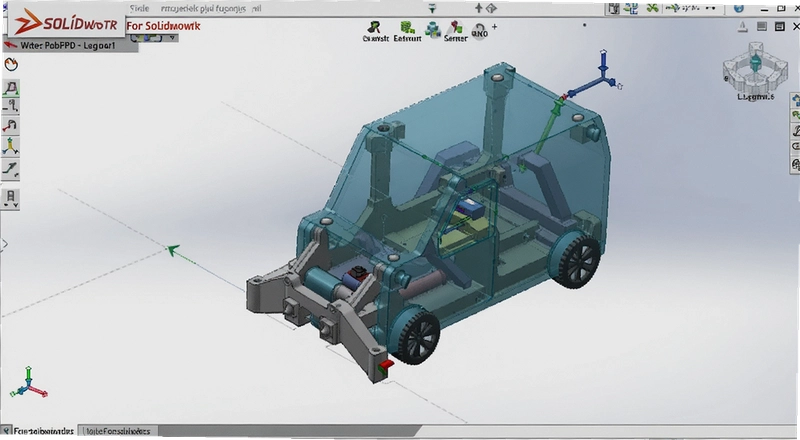Expand the bottom left toolbar icon with dropdown arrows
This screenshot has width=800, height=440.
point(11,198)
